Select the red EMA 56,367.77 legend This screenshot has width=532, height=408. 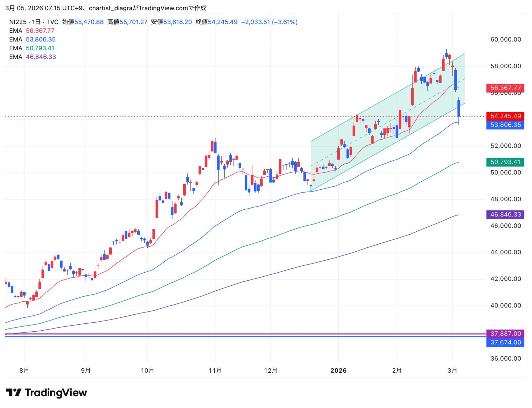click(32, 31)
